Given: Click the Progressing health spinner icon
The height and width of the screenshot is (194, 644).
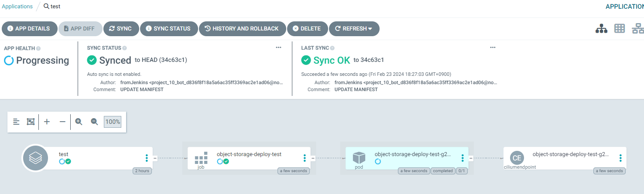Looking at the screenshot, I should [x=9, y=61].
